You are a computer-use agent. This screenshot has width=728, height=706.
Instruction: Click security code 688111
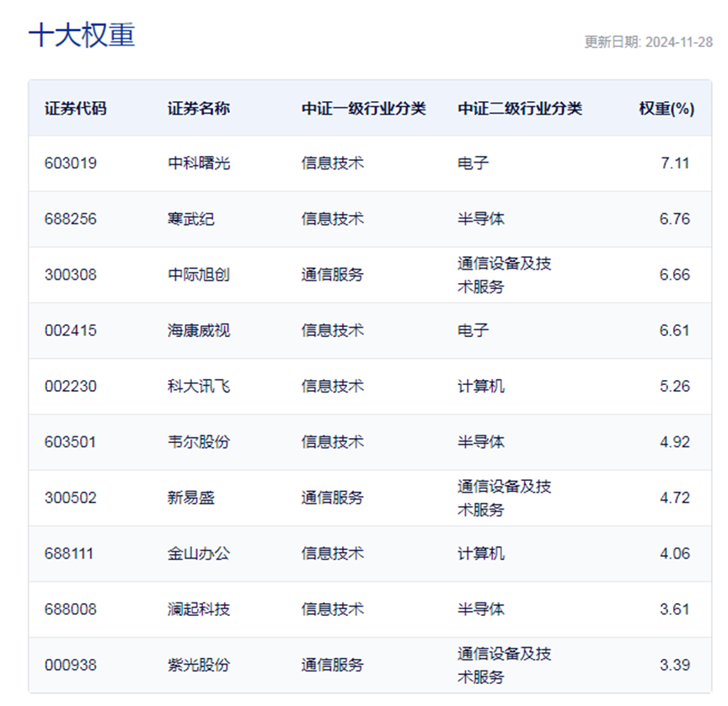[x=69, y=554]
